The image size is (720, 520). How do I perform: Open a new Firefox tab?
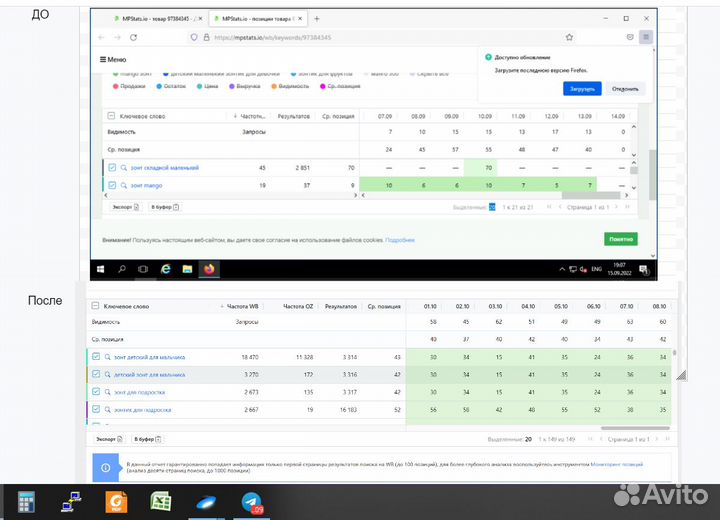pyautogui.click(x=316, y=19)
